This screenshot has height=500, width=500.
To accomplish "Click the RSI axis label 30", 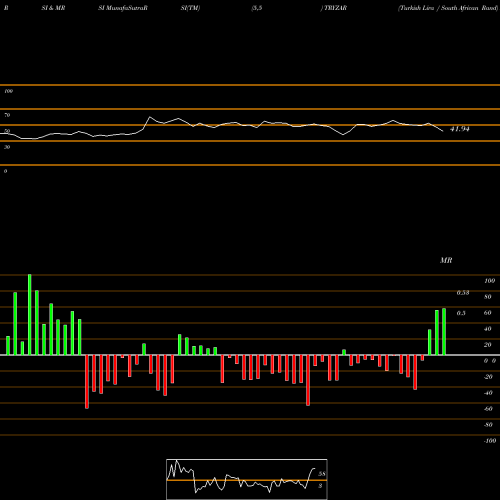I will 7,147.
